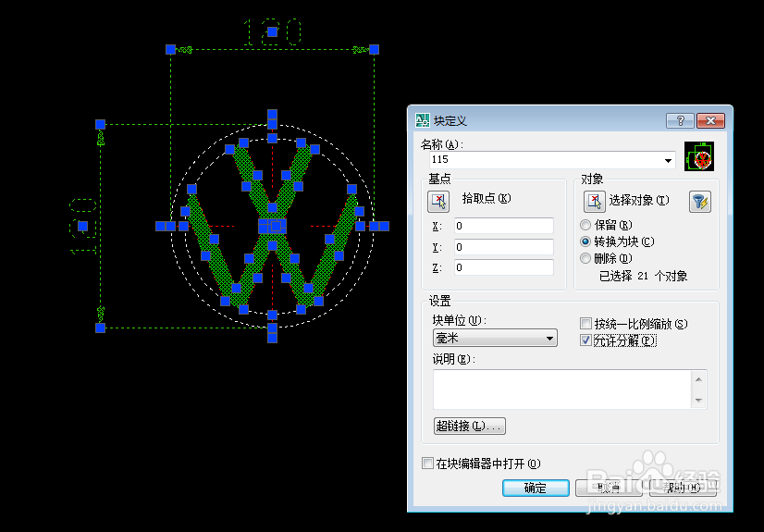Click the Z base point field
This screenshot has height=532, width=764.
coord(504,267)
